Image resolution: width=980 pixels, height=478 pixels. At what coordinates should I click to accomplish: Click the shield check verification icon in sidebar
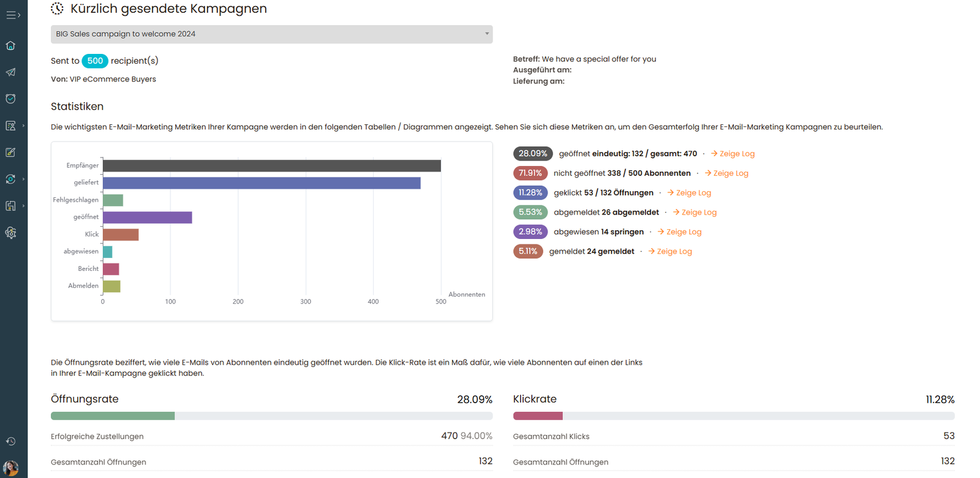pos(10,99)
